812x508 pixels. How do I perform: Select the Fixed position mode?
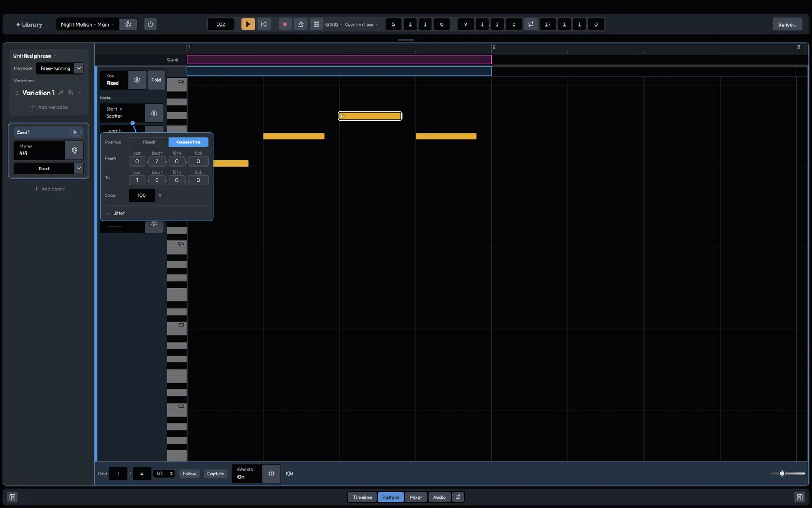pos(149,142)
